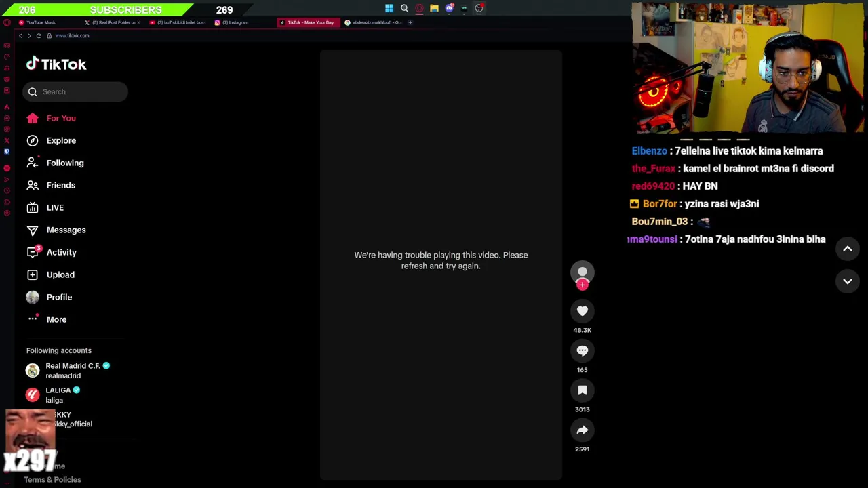Open Activity notifications

51,252
